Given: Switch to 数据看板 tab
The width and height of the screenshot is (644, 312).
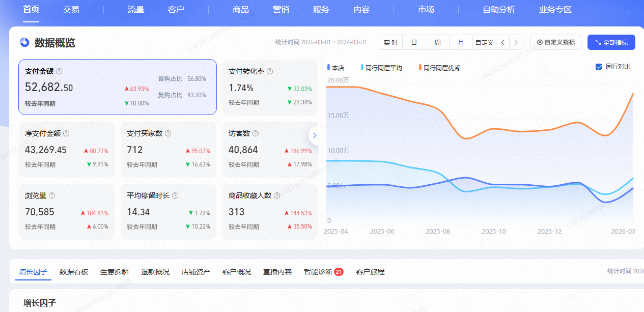Looking at the screenshot, I should click(74, 272).
